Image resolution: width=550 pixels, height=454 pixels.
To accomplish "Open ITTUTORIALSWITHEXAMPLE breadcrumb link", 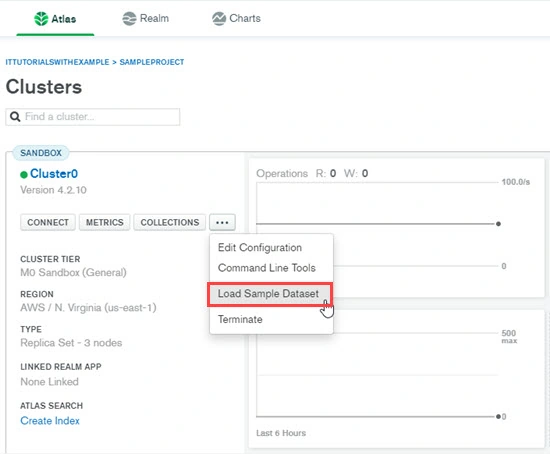I will click(57, 62).
